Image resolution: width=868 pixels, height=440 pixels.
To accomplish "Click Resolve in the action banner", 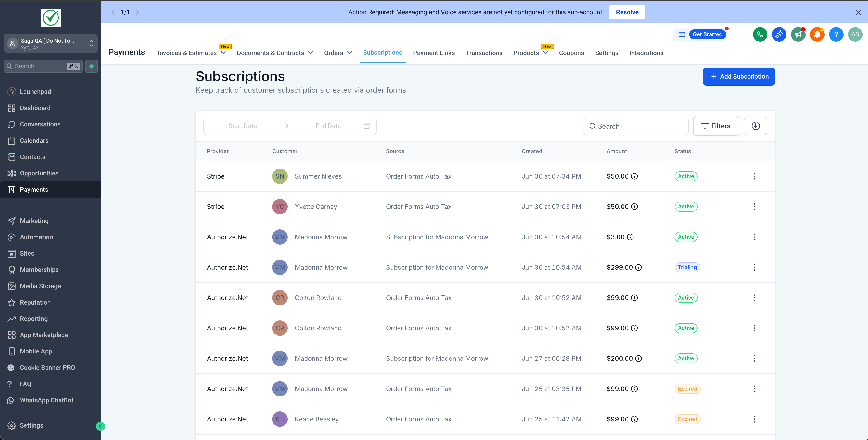I will (627, 12).
